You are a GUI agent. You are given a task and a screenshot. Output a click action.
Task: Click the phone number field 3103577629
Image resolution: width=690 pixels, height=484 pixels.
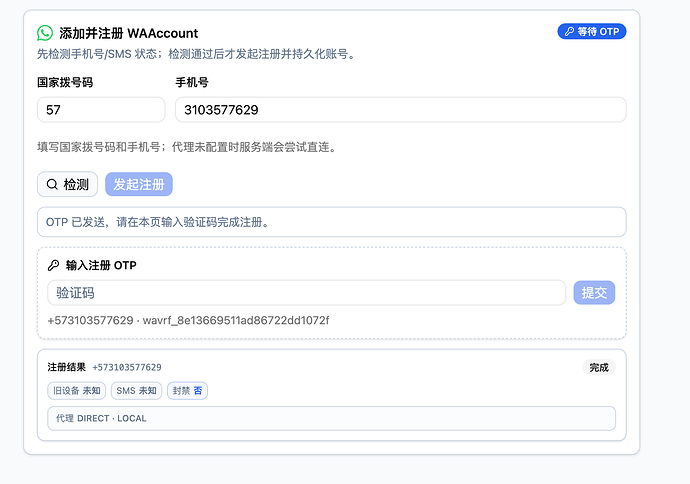tap(400, 110)
